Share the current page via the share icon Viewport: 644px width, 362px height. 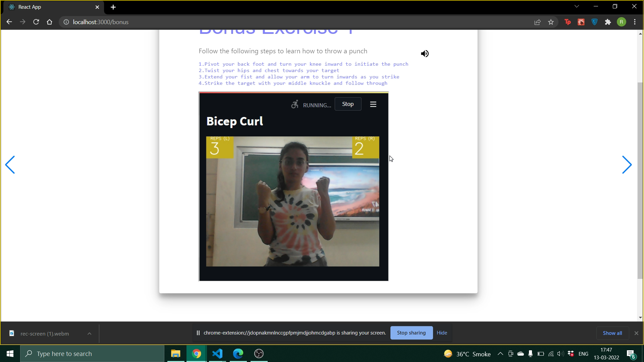click(x=537, y=22)
